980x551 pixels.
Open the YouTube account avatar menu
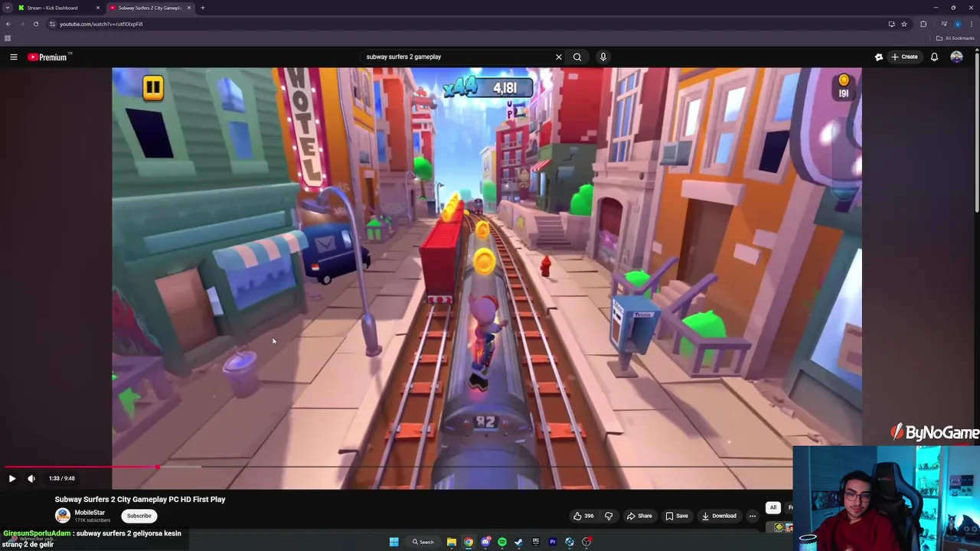(x=956, y=57)
